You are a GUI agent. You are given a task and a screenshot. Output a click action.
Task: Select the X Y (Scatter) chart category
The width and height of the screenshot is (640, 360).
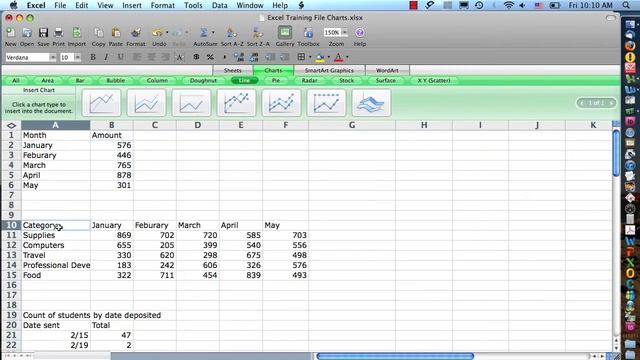(434, 80)
